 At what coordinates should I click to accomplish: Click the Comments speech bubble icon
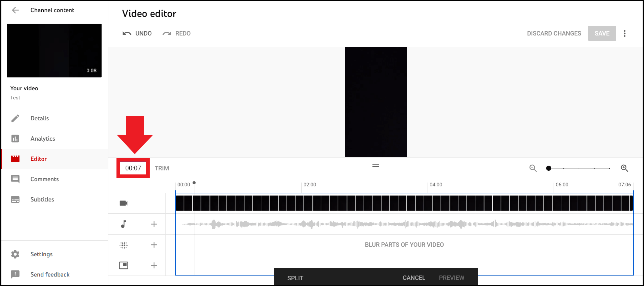click(15, 179)
